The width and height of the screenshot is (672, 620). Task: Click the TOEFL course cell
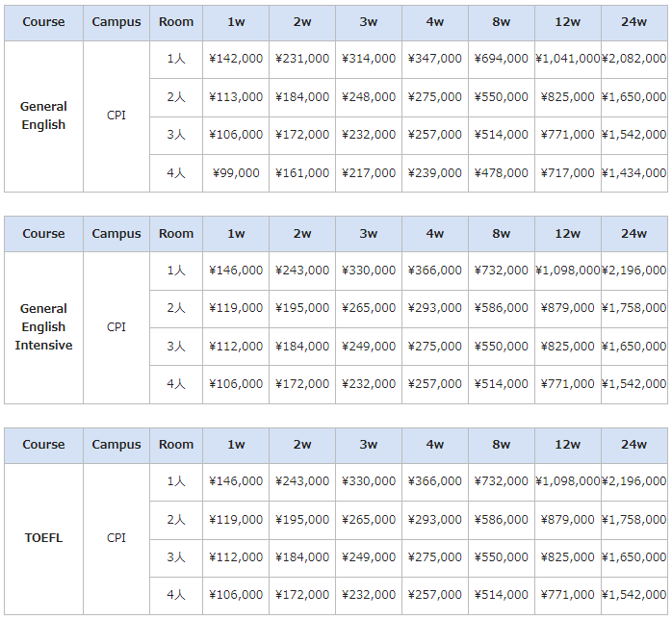[x=43, y=538]
